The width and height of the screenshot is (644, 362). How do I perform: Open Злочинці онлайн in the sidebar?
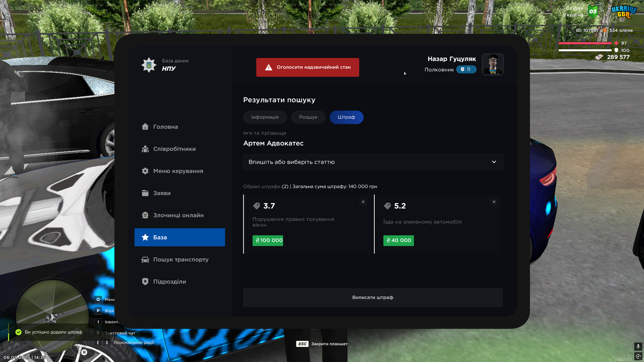pyautogui.click(x=180, y=215)
